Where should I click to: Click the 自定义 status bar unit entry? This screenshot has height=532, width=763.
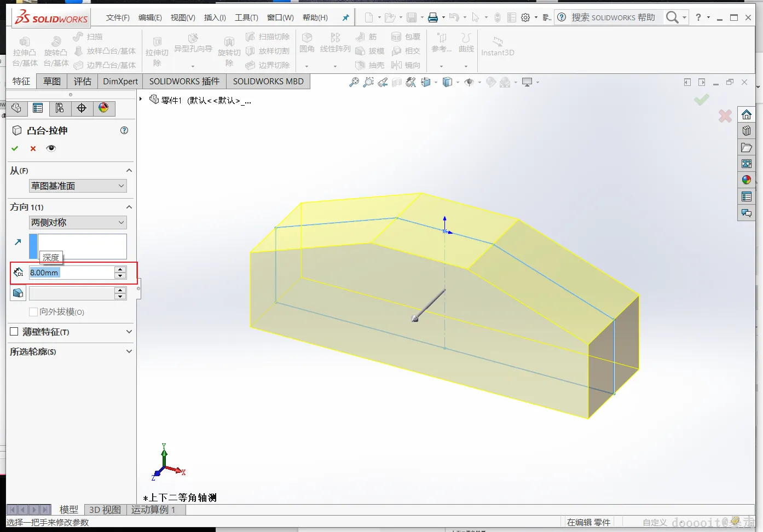[x=655, y=522]
